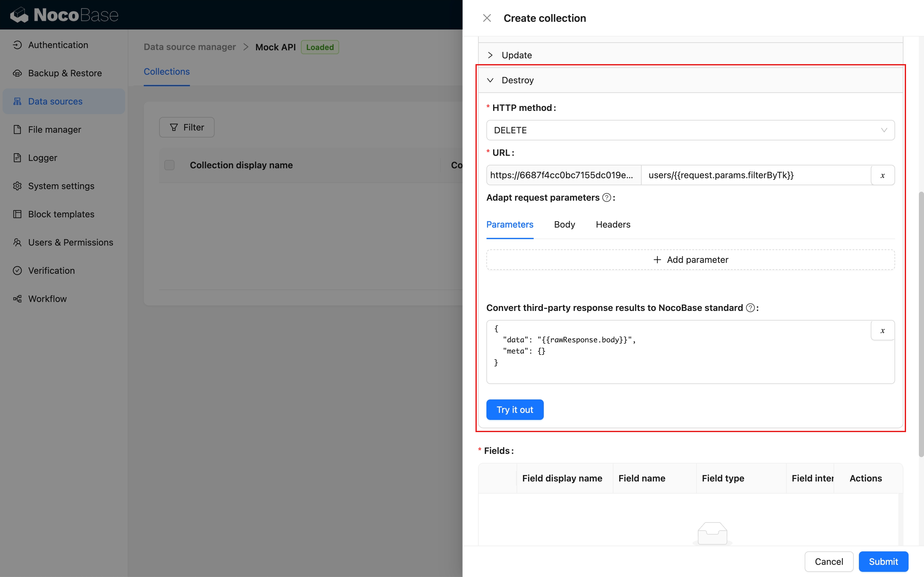924x577 pixels.
Task: Click the Try it out button
Action: click(514, 409)
